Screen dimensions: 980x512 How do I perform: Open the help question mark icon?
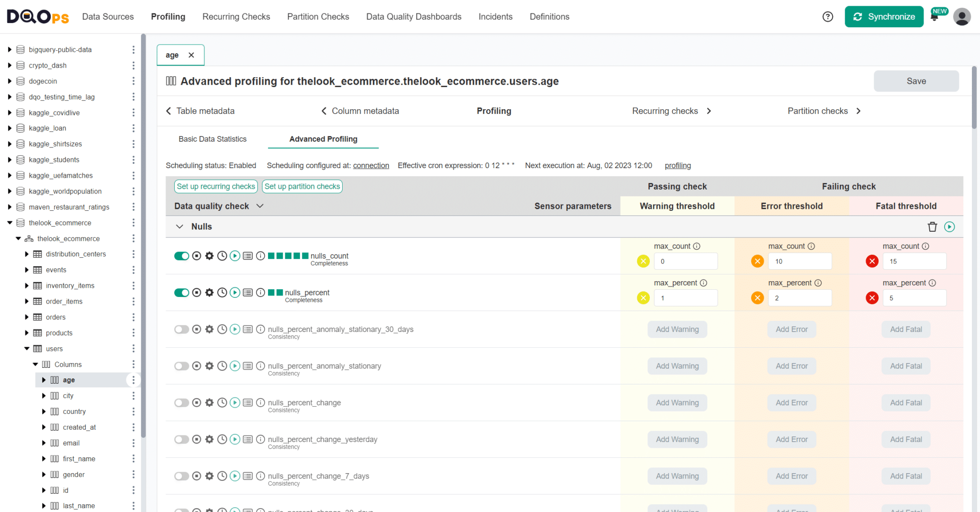[x=827, y=17]
